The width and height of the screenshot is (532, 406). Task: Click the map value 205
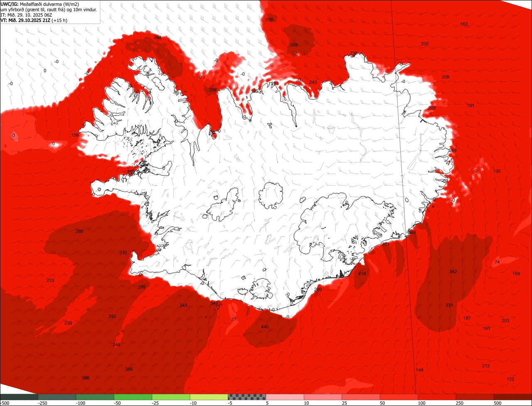point(425,44)
